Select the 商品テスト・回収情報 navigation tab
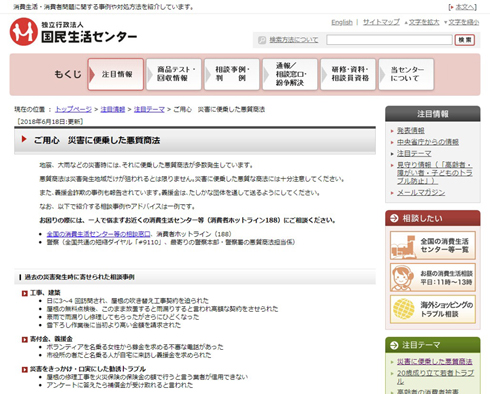This screenshot has width=490, height=394. 174,74
